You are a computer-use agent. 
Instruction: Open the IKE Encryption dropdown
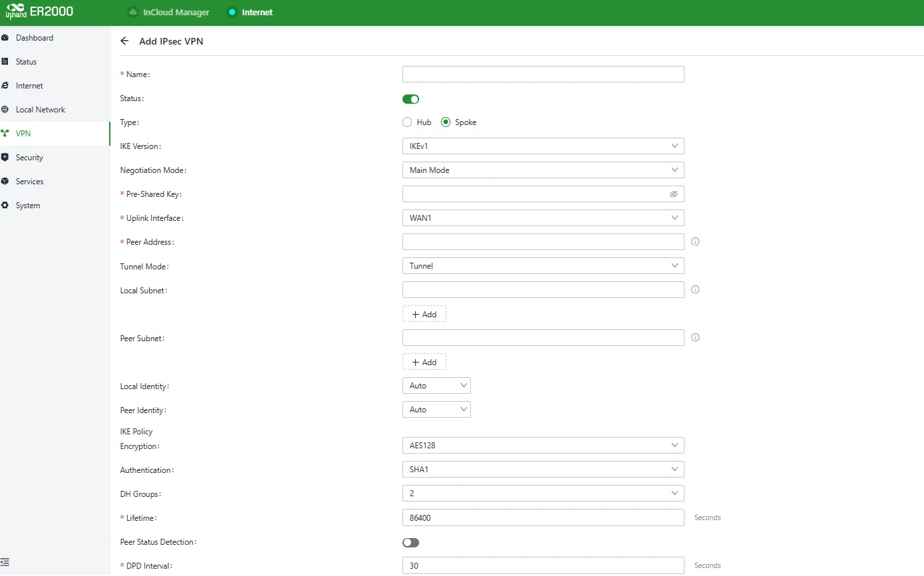[543, 446]
